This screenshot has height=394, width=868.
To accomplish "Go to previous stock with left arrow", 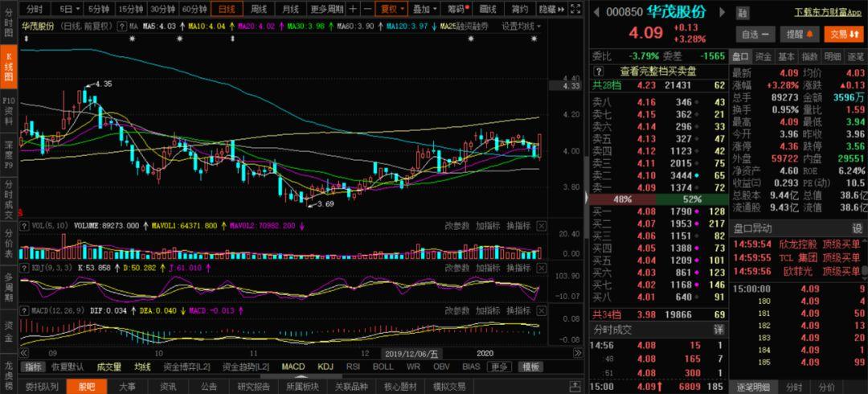I will point(596,11).
